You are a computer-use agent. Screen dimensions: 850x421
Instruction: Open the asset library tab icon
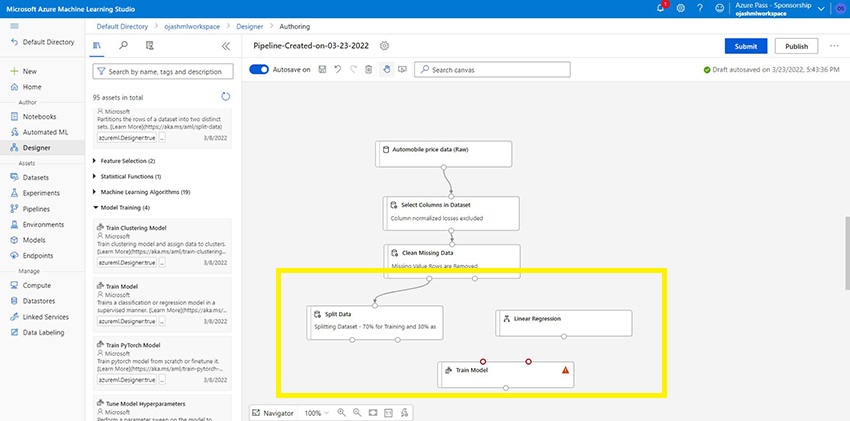click(97, 46)
